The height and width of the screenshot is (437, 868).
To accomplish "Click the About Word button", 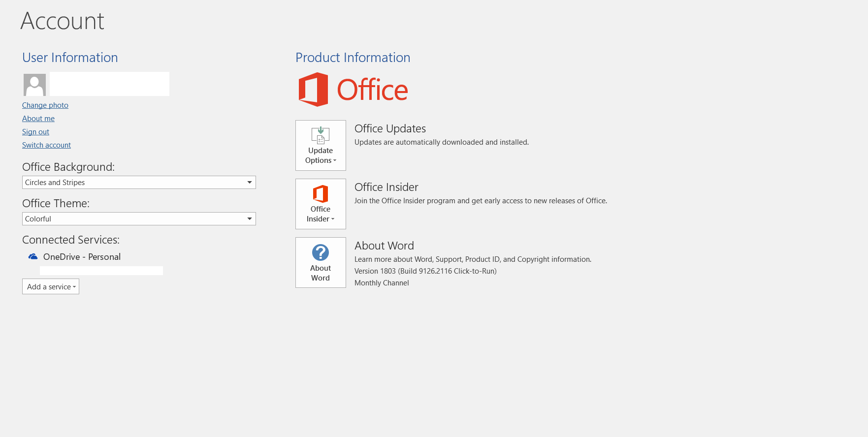I will click(321, 262).
